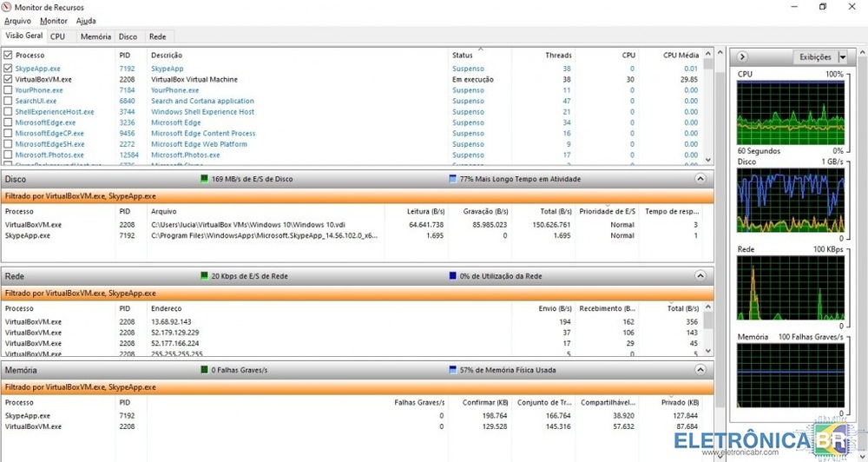This screenshot has width=868, height=462.
Task: Click the Memória hard faults graph
Action: click(x=790, y=377)
